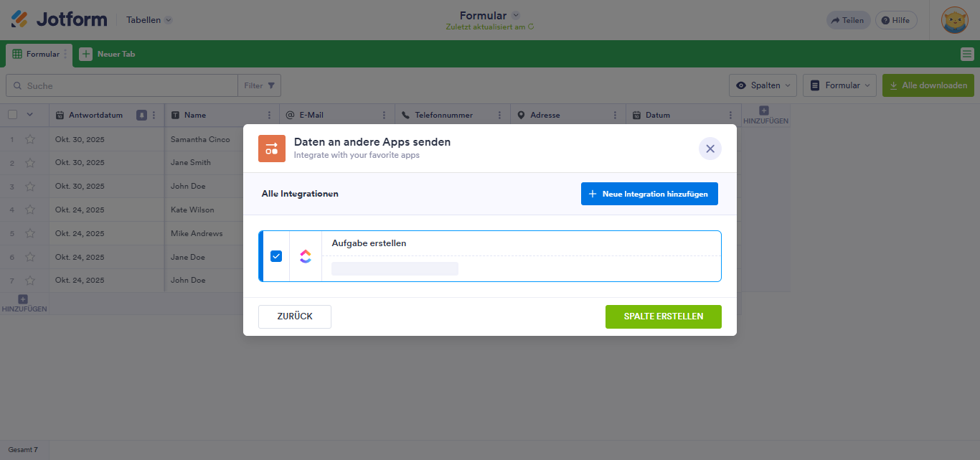
Task: Click the Adresse column location pin icon
Action: [522, 114]
